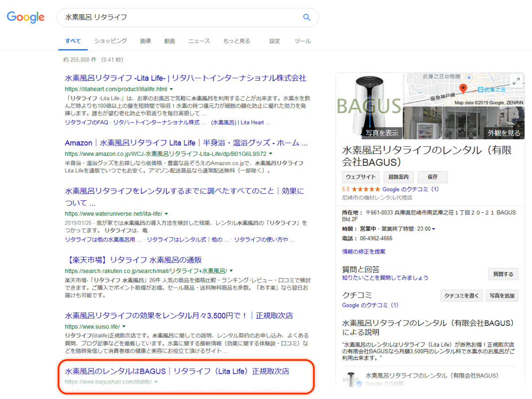Click the blue search magnifier icon
Screen dimensions: 532x399
(x=306, y=17)
